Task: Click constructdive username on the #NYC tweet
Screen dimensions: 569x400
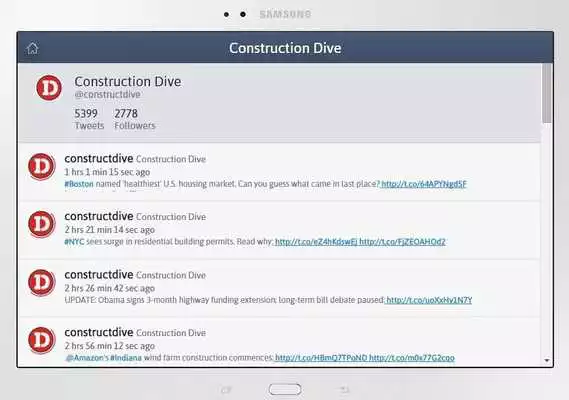Action: tap(99, 216)
